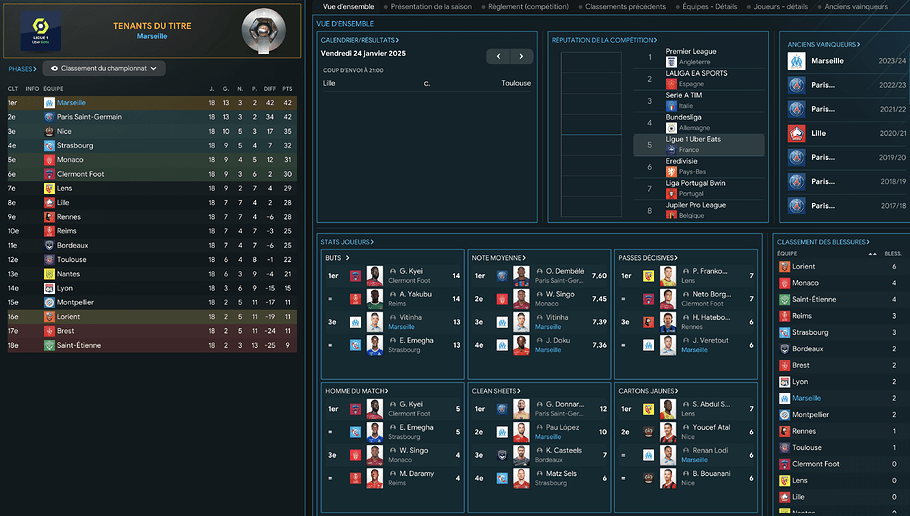Click Nice club badge in league table
This screenshot has height=516, width=910.
coord(49,131)
